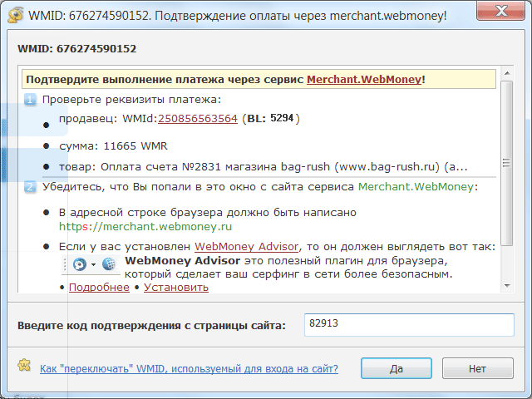This screenshot has height=399, width=532.
Task: Click the vertical scrollbar thumb
Action: (x=507, y=163)
